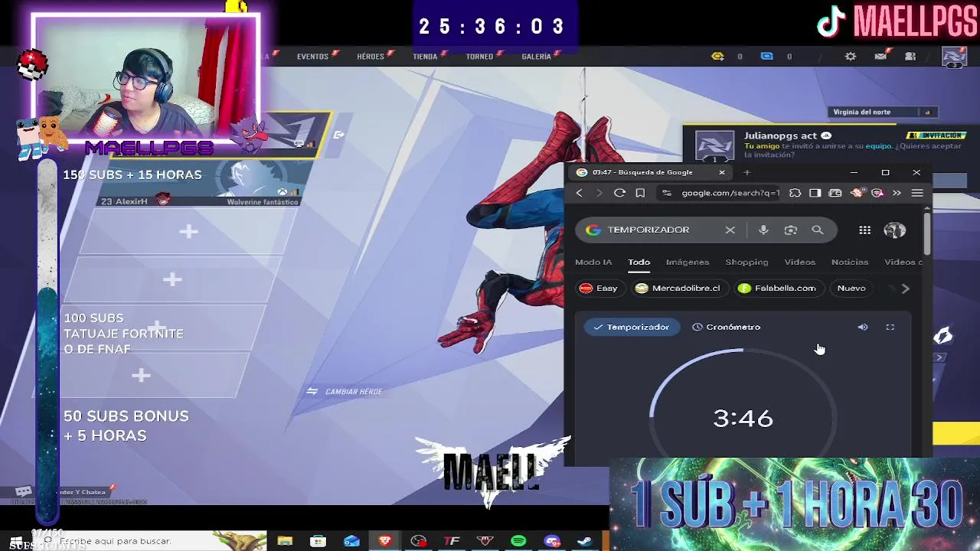Open the Brave Shields lion icon
The width and height of the screenshot is (980, 551).
coord(857,193)
